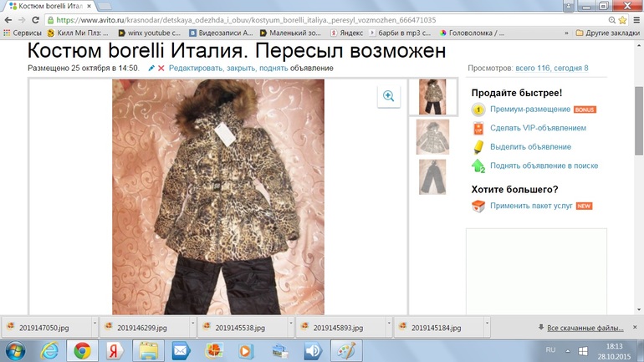
Task: Select the grey pants thumbnail image
Action: (432, 176)
